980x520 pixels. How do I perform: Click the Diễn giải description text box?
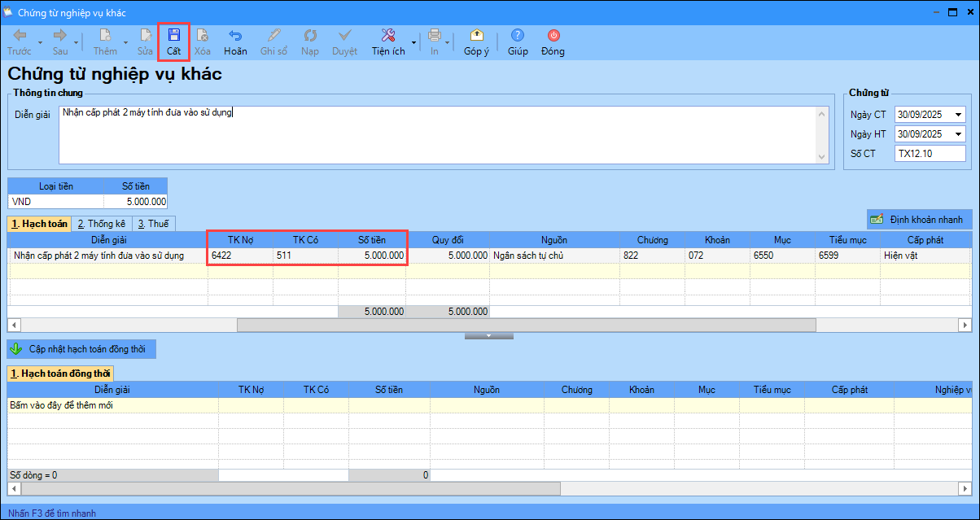[x=440, y=134]
